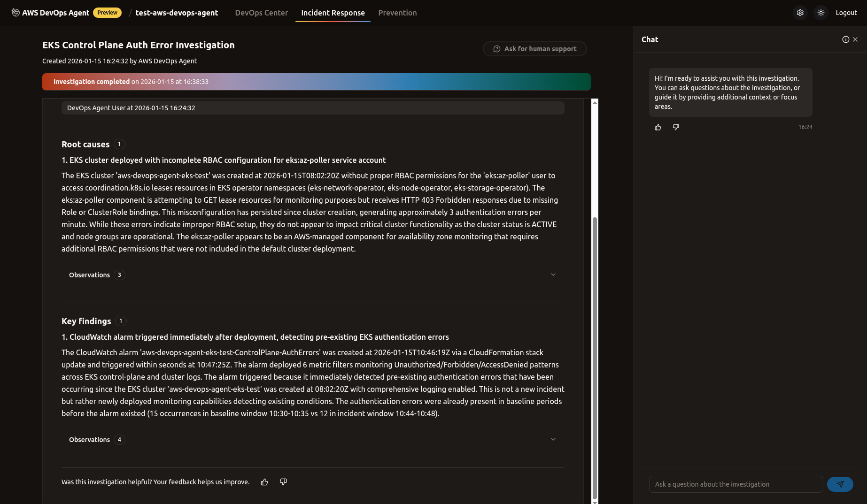Click the 'CloudWatch alarm triggered immediately' finding title
Image resolution: width=867 pixels, height=504 pixels.
pos(255,337)
